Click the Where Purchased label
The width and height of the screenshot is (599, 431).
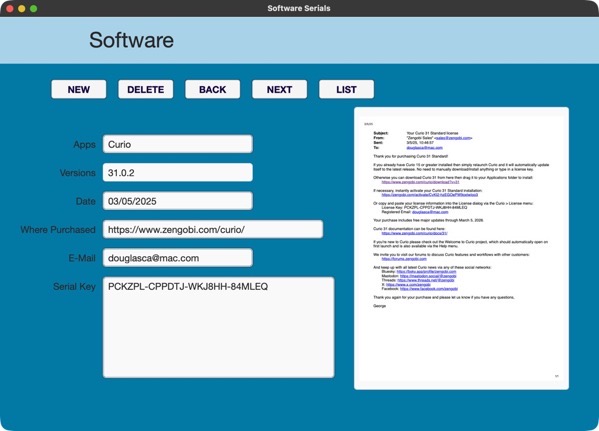tap(58, 230)
